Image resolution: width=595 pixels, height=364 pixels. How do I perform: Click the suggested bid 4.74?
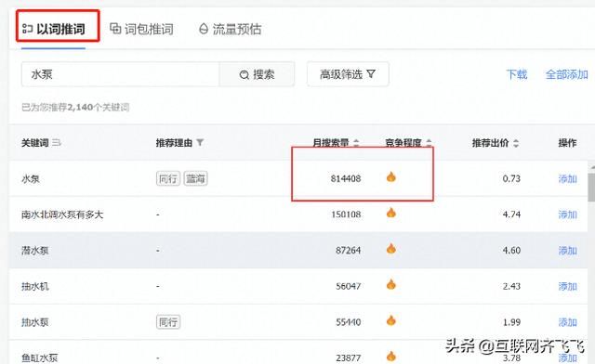[511, 214]
